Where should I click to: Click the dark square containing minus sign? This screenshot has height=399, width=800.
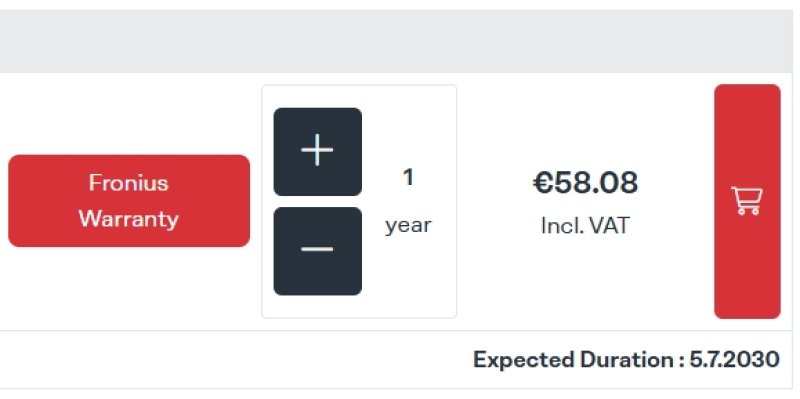[317, 251]
